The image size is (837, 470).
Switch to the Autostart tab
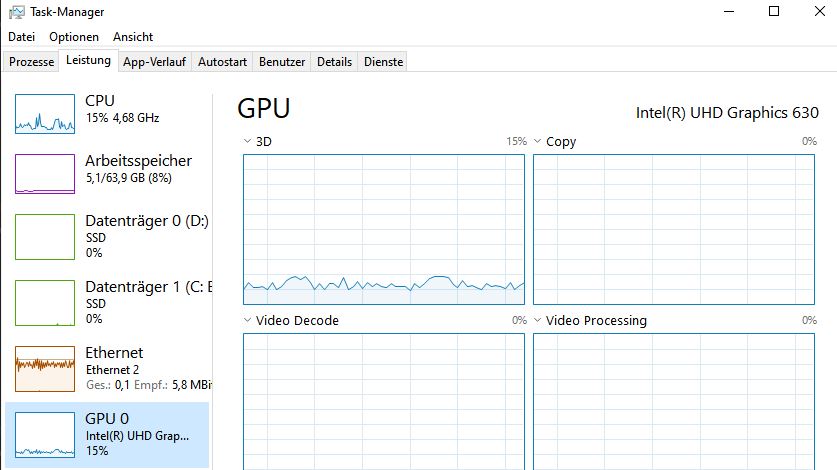tap(222, 62)
